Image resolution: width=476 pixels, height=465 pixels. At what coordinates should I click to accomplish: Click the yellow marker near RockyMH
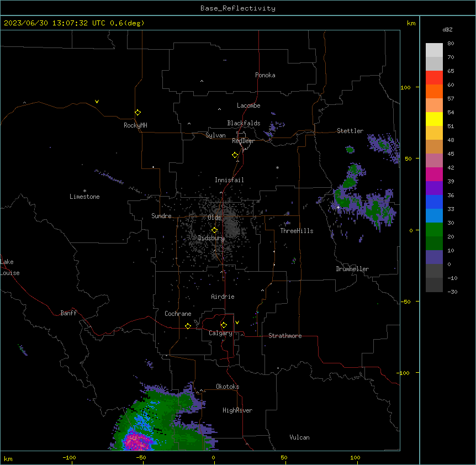pos(137,112)
